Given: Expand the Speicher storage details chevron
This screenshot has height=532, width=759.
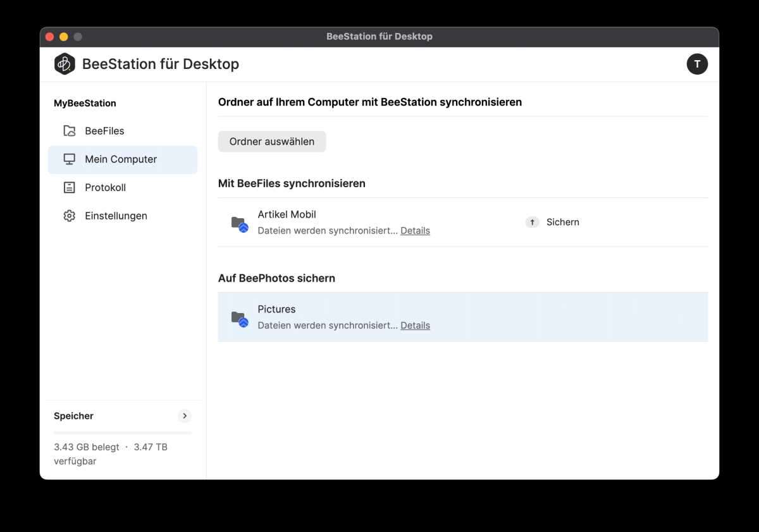Looking at the screenshot, I should click(x=185, y=416).
